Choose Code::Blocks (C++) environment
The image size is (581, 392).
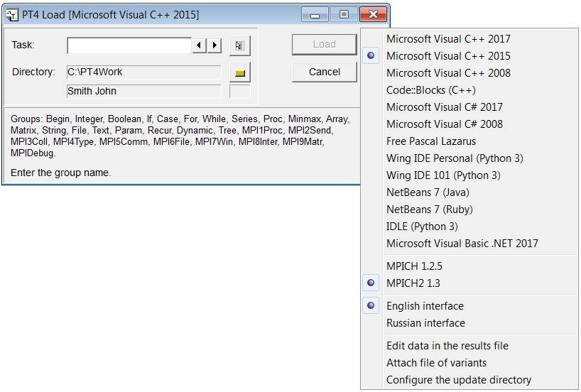[x=469, y=90]
